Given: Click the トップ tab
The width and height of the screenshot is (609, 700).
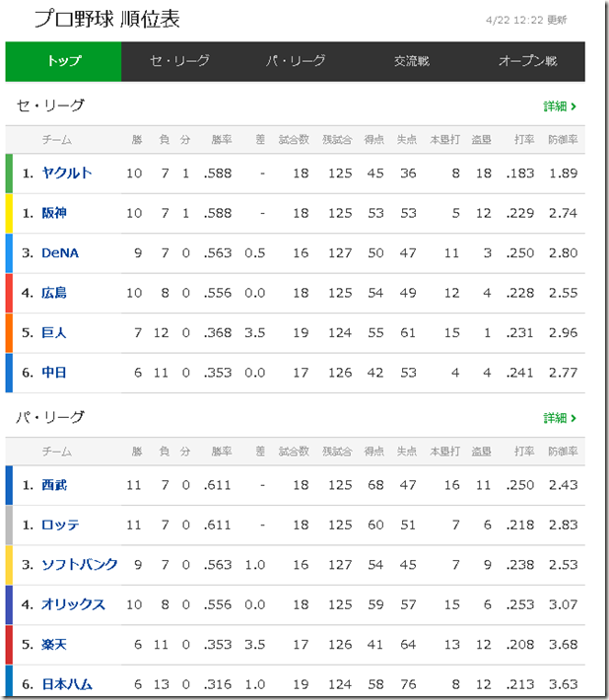Looking at the screenshot, I should (64, 61).
